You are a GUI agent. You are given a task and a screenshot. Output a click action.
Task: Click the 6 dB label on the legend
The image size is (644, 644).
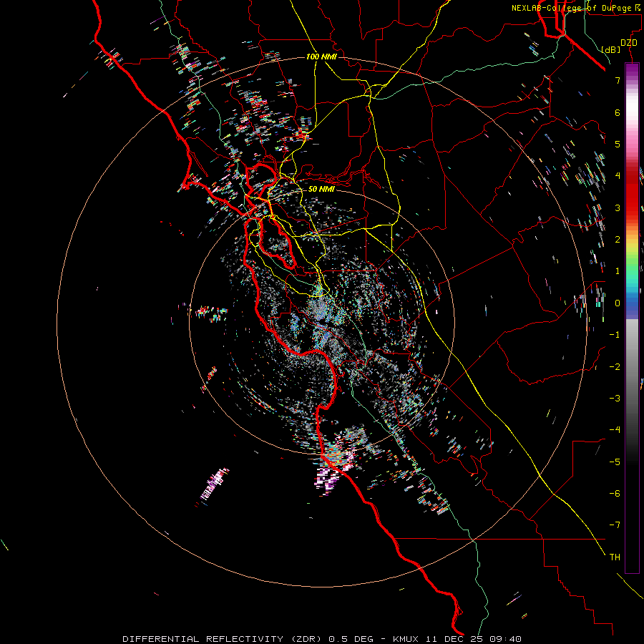tap(618, 112)
